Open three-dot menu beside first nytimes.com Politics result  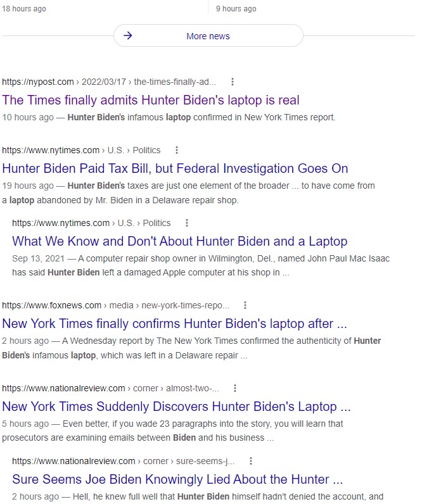pyautogui.click(x=177, y=150)
